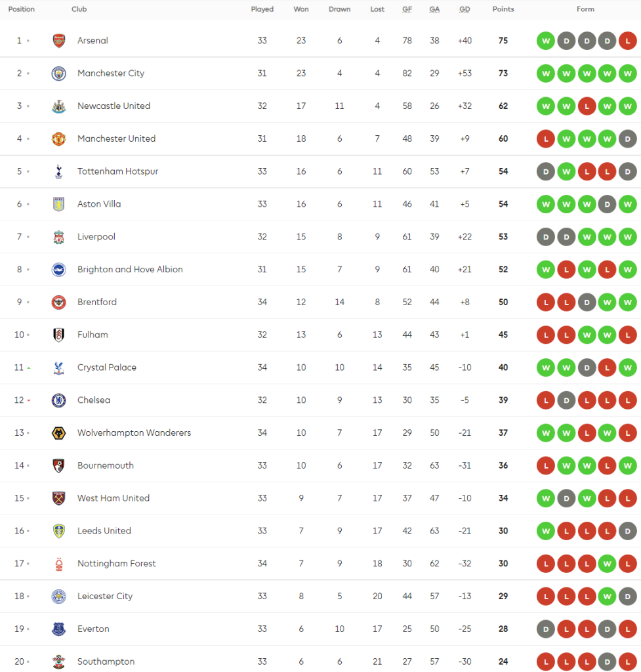The height and width of the screenshot is (672, 641).
Task: Click Manchester United's first red loss badge
Action: (x=545, y=139)
